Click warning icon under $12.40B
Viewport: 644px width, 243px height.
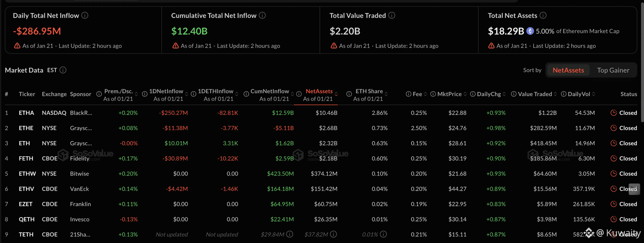[176, 46]
